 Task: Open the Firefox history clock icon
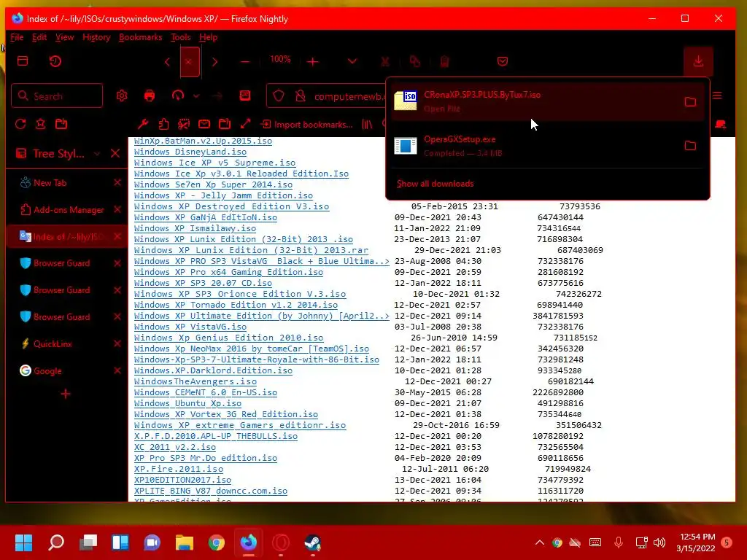click(55, 61)
